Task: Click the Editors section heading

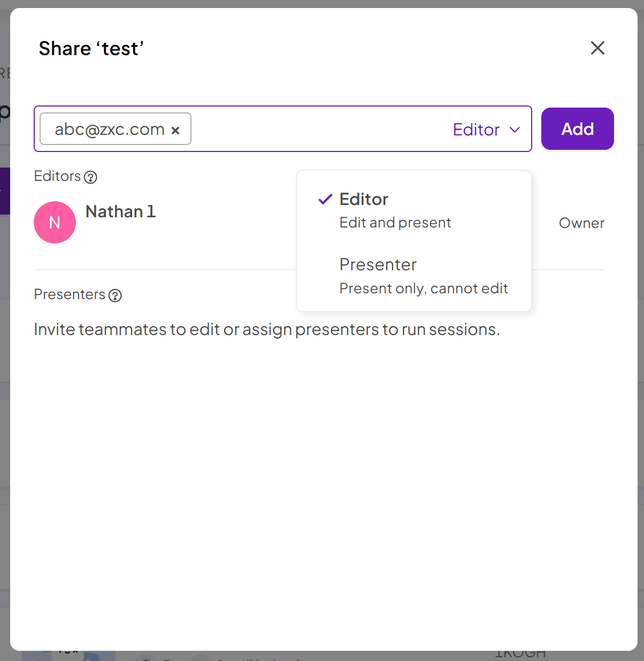Action: point(57,176)
